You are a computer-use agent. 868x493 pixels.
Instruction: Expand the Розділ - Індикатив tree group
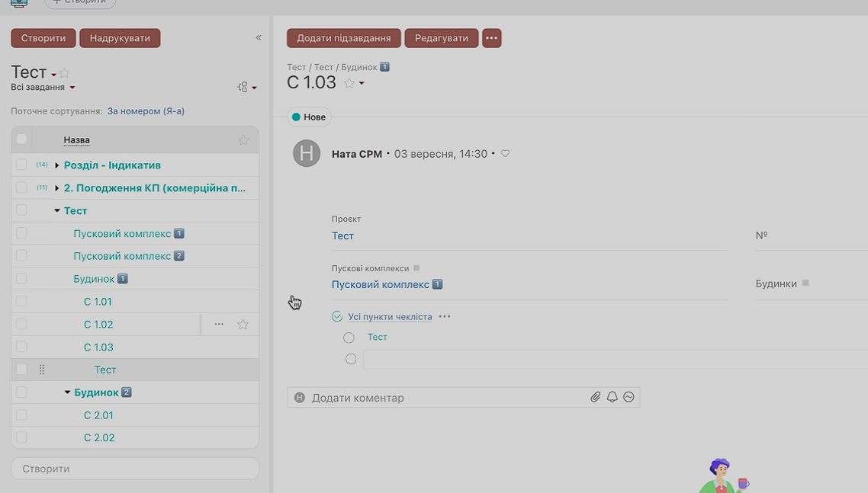(x=57, y=165)
